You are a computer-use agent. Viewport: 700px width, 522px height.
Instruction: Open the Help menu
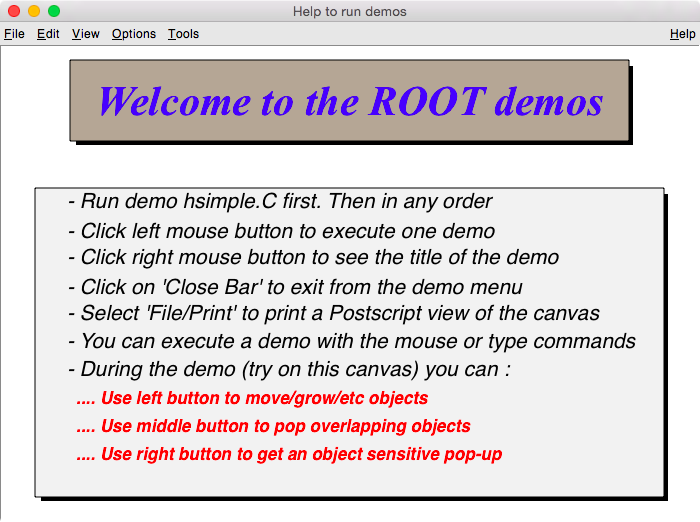[x=683, y=34]
